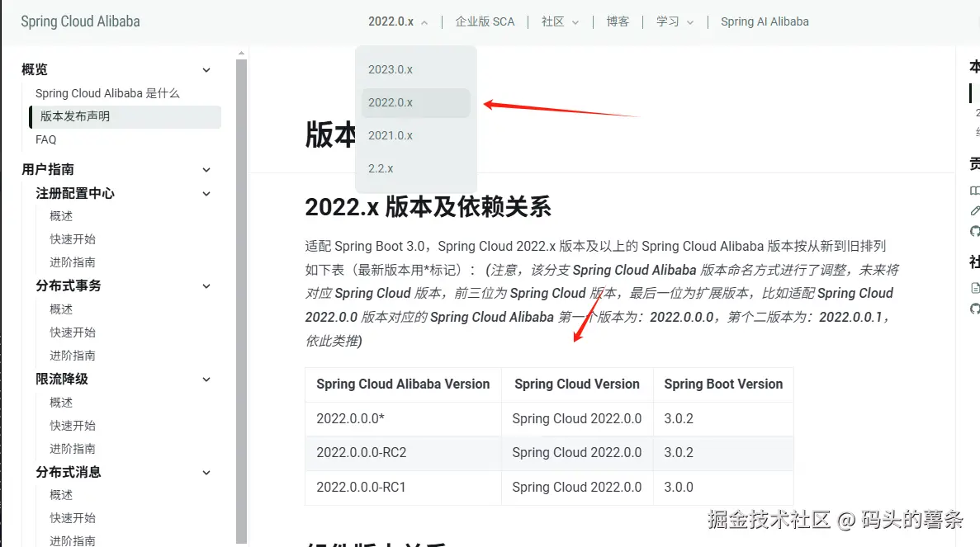Image resolution: width=980 pixels, height=547 pixels.
Task: Open the Spring Cloud Alibaba home logo link
Action: coord(81,21)
